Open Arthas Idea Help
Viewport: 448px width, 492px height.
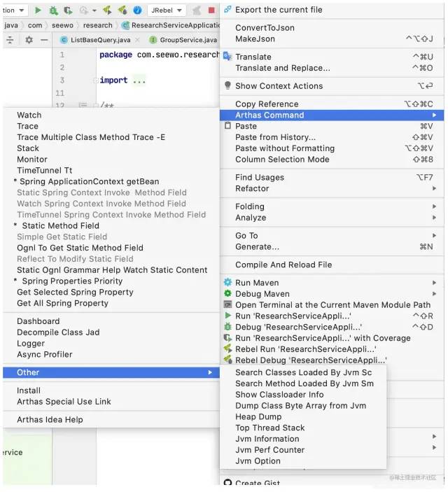coord(50,420)
